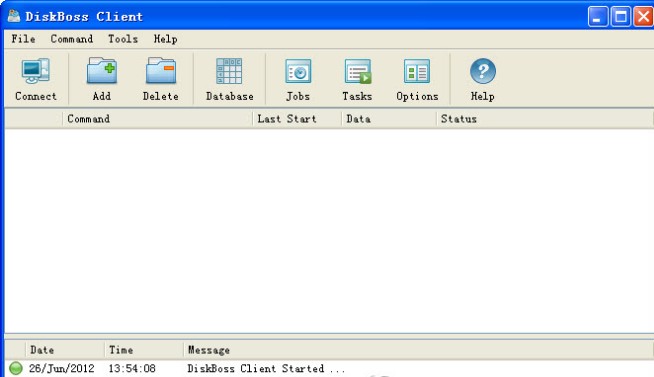This screenshot has width=654, height=377.
Task: Open the Options toolbar icon
Action: click(x=417, y=71)
